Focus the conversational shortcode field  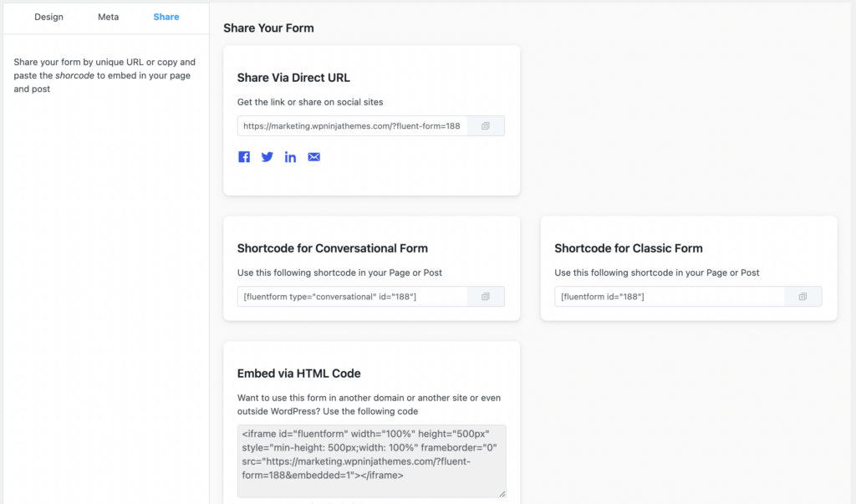[352, 297]
